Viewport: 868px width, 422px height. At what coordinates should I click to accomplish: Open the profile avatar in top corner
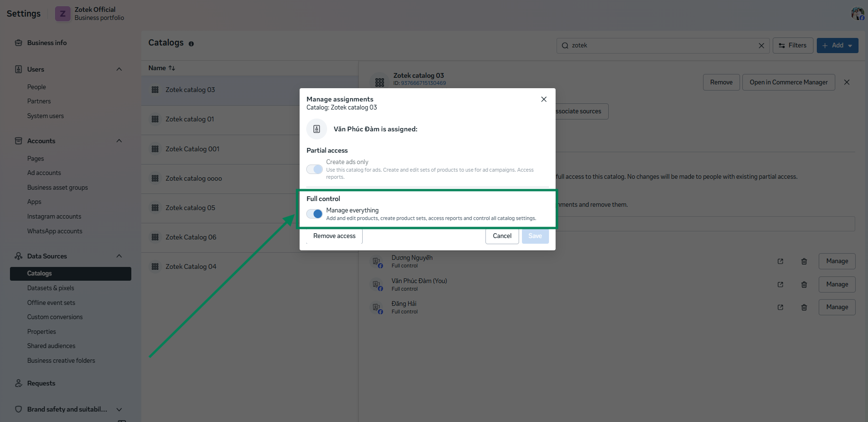(x=857, y=13)
